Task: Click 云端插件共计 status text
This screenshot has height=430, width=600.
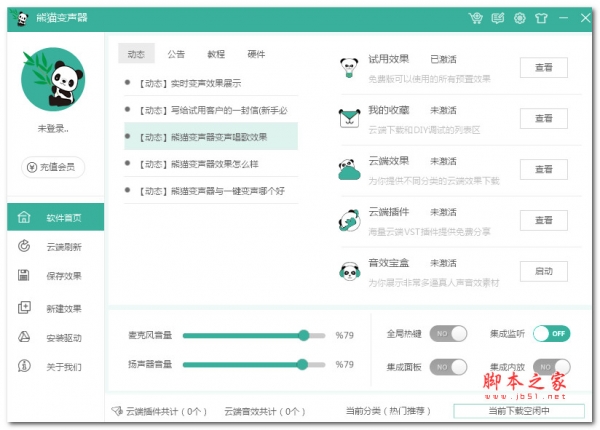Action: (166, 411)
